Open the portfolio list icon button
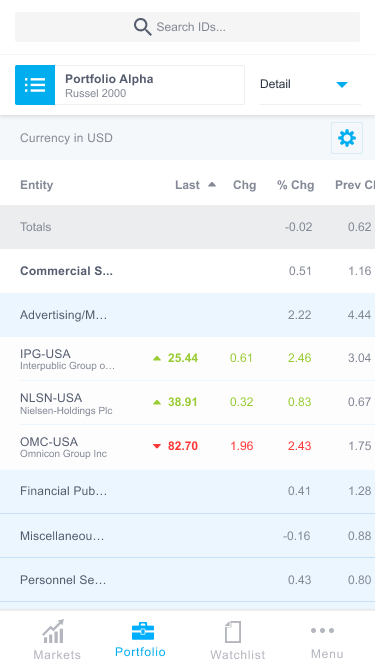375x667 pixels. [x=35, y=85]
